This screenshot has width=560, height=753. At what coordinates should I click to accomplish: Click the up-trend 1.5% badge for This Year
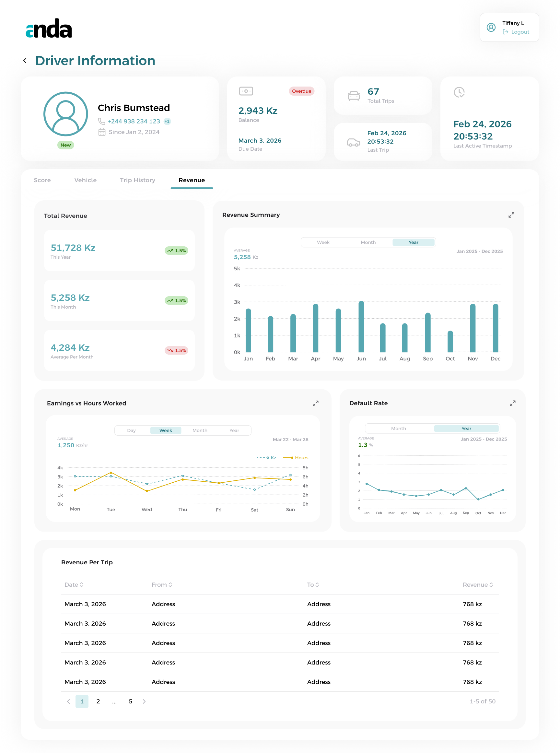(x=176, y=251)
